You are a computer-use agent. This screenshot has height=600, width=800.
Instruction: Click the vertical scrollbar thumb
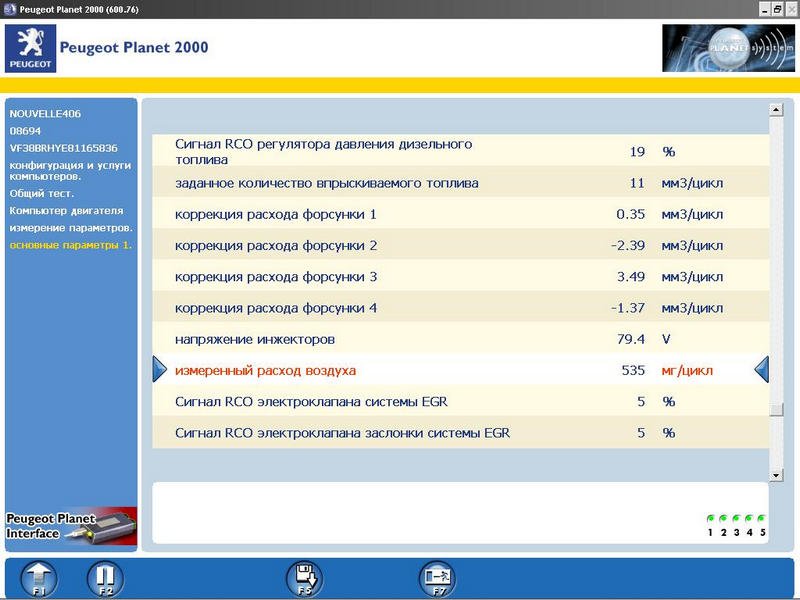click(775, 409)
